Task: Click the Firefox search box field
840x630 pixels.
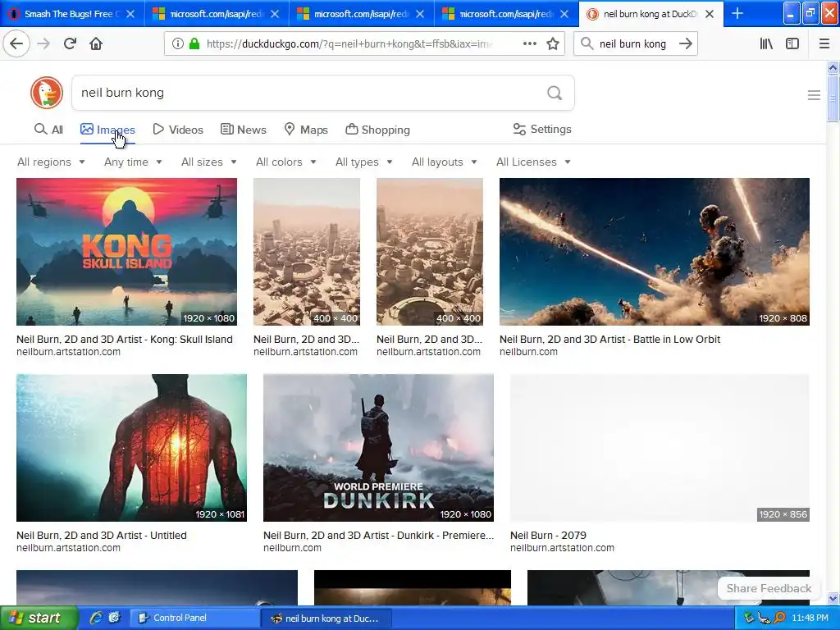Action: pos(635,44)
